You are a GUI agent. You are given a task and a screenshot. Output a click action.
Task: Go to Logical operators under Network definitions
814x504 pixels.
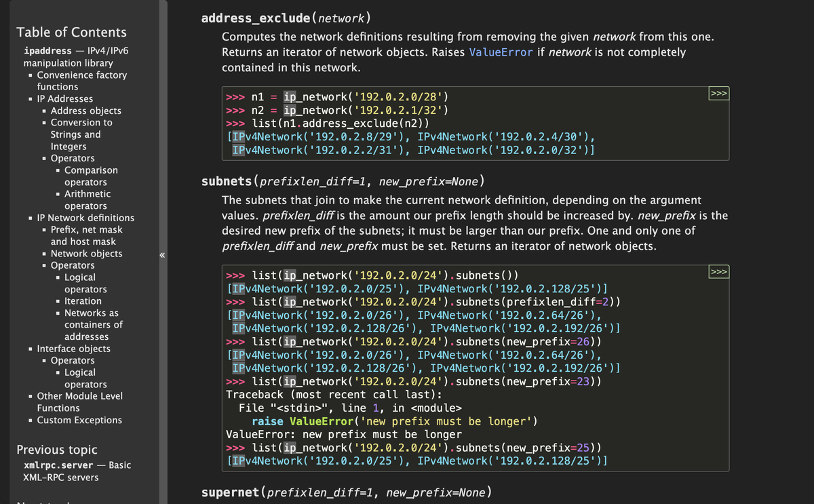pyautogui.click(x=85, y=283)
